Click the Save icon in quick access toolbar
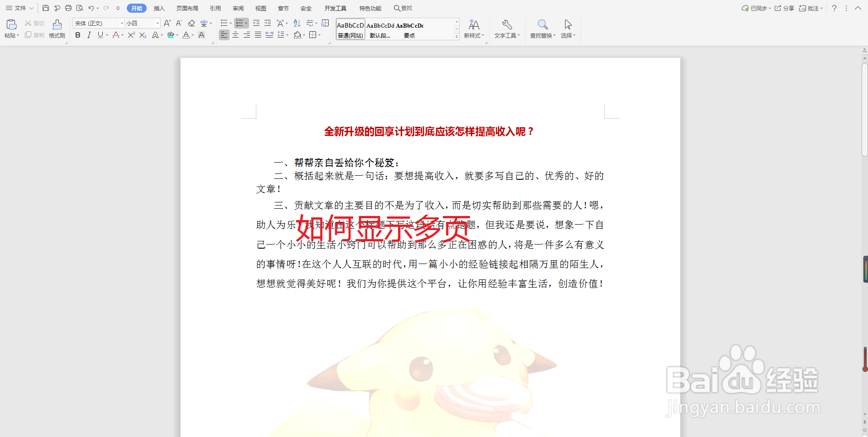The image size is (868, 437). (46, 8)
